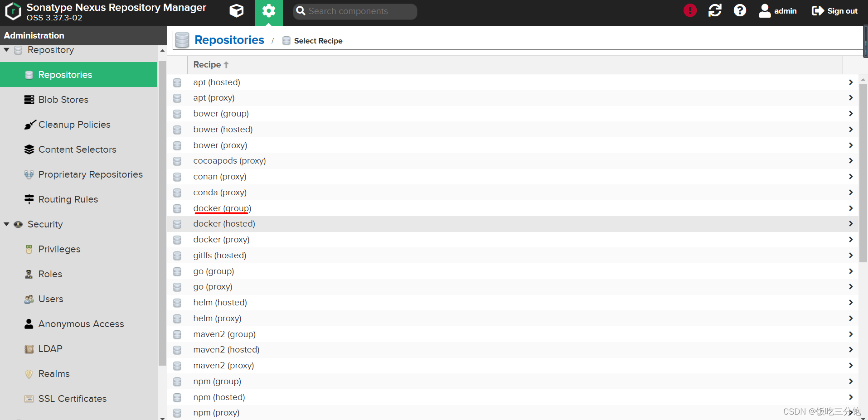Screen dimensions: 868x420
Task: Click the Repositories header database icon
Action: [182, 40]
